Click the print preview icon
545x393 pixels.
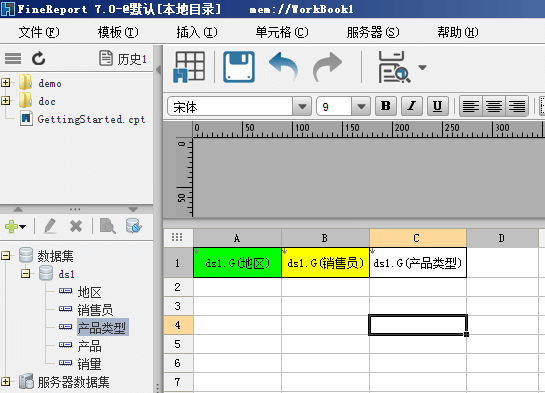(x=394, y=67)
